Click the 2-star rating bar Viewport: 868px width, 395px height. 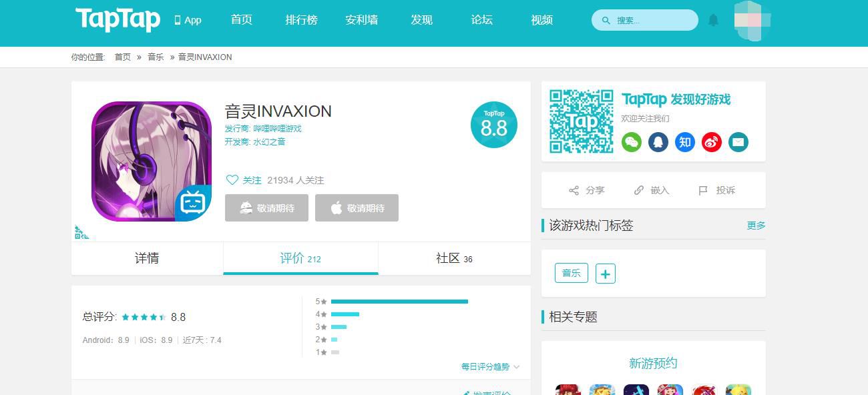tap(335, 340)
